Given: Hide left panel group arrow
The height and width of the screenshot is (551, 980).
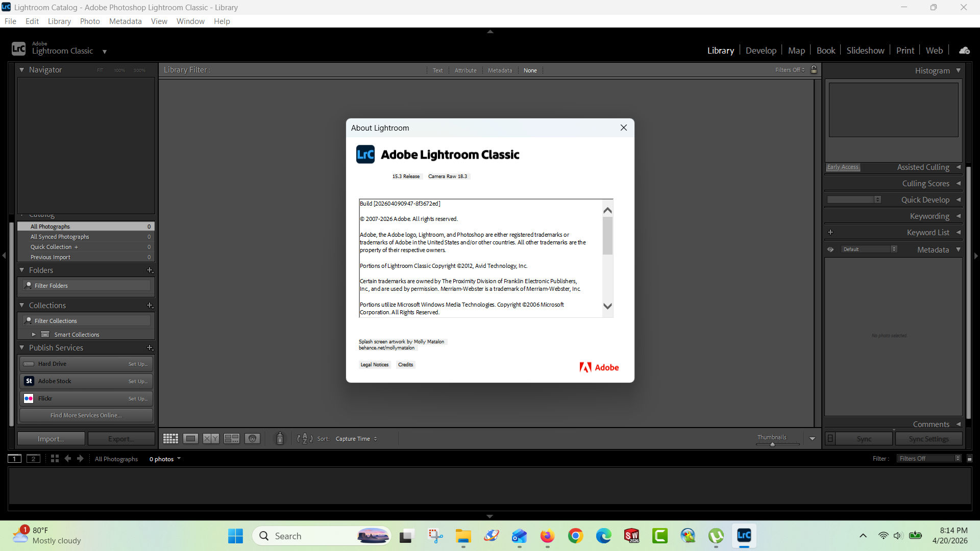Looking at the screenshot, I should (x=4, y=256).
